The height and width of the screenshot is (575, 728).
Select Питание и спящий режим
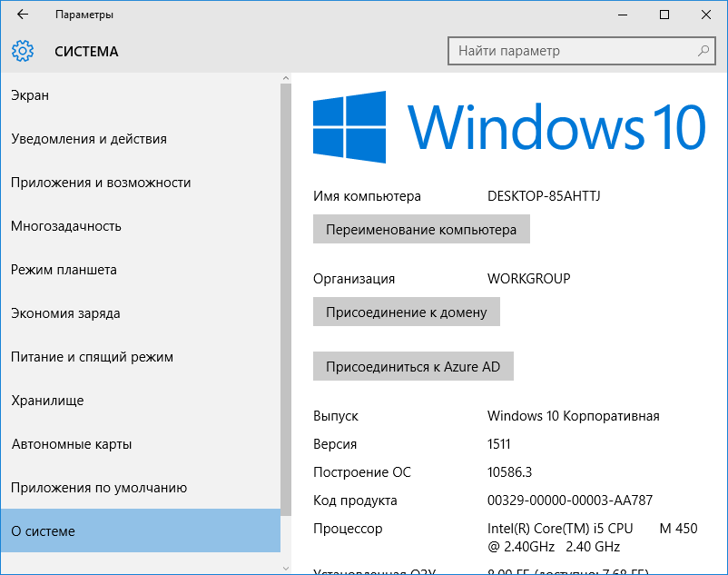(x=140, y=357)
